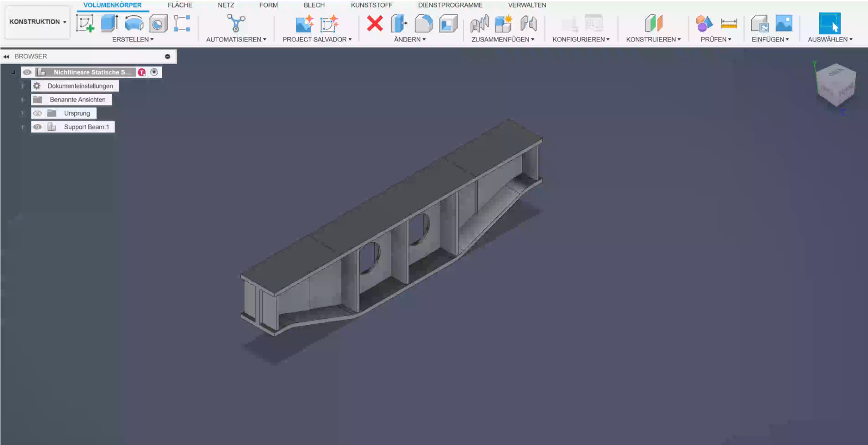Image resolution: width=868 pixels, height=445 pixels.
Task: Click the Create Sketch icon
Action: point(85,23)
